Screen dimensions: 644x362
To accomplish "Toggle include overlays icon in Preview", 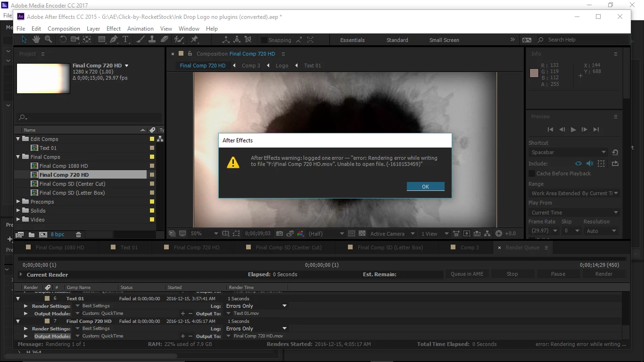I will [x=601, y=164].
